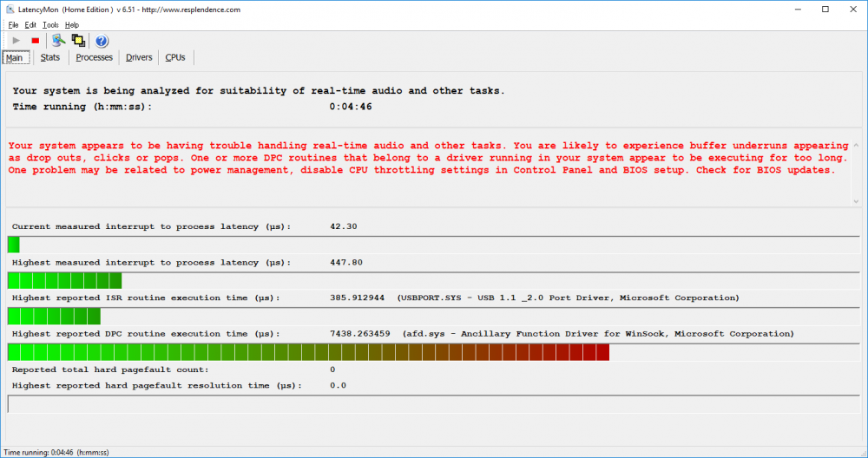This screenshot has width=868, height=458.
Task: Click the yellow windows toolbar icon
Action: pyautogui.click(x=78, y=41)
